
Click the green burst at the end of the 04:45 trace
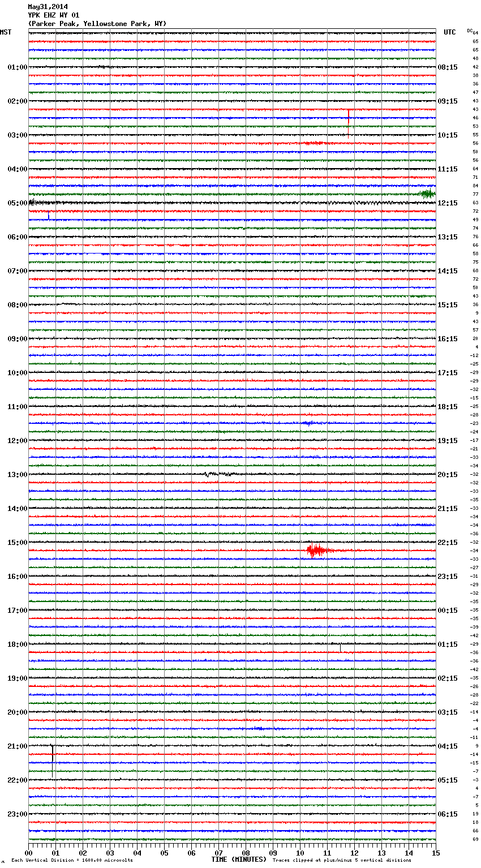(428, 194)
